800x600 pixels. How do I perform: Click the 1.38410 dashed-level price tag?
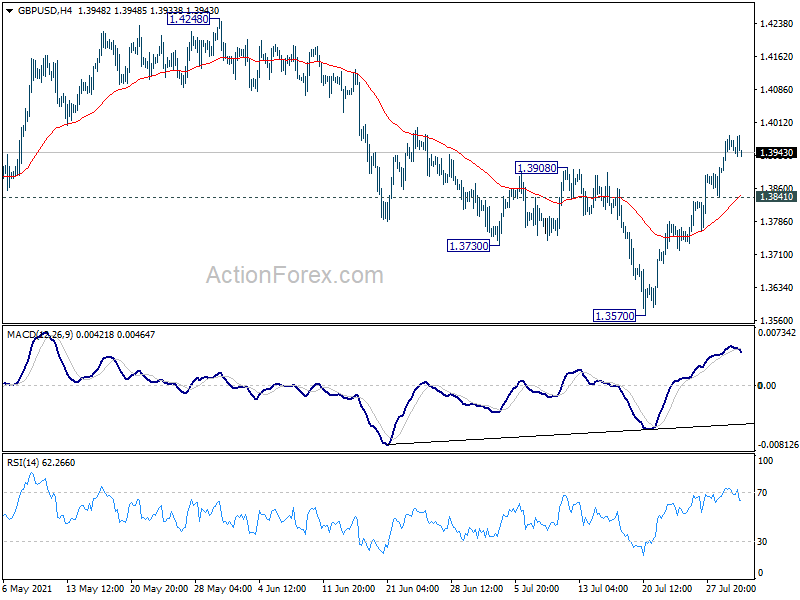(776, 197)
